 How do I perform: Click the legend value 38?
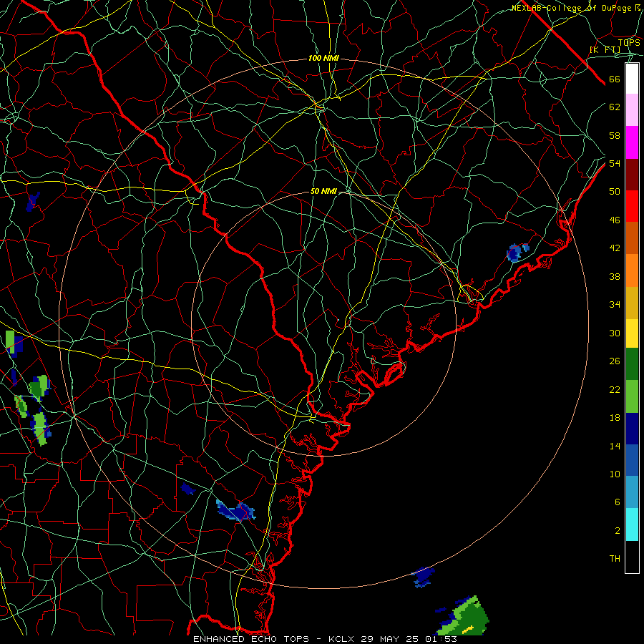[615, 276]
